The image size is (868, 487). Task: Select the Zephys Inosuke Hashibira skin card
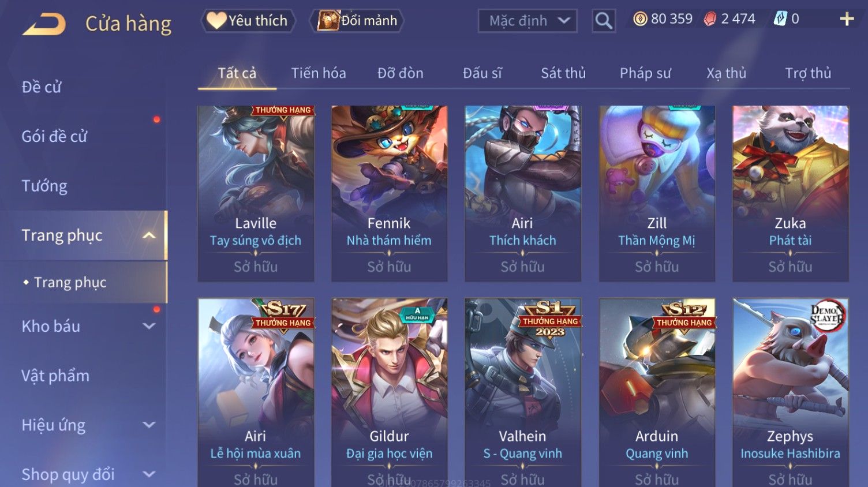tap(790, 392)
